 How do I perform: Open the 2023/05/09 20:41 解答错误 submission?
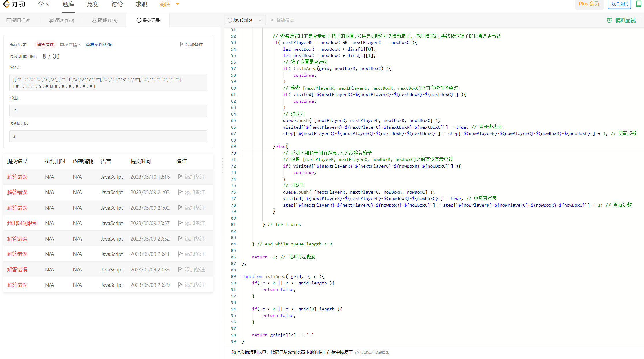coord(17,254)
